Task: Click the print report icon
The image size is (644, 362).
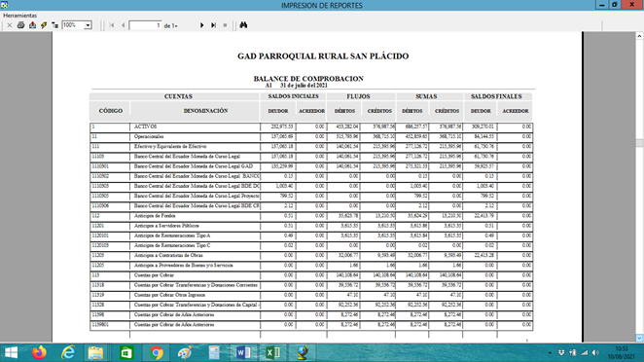Action: [x=21, y=25]
